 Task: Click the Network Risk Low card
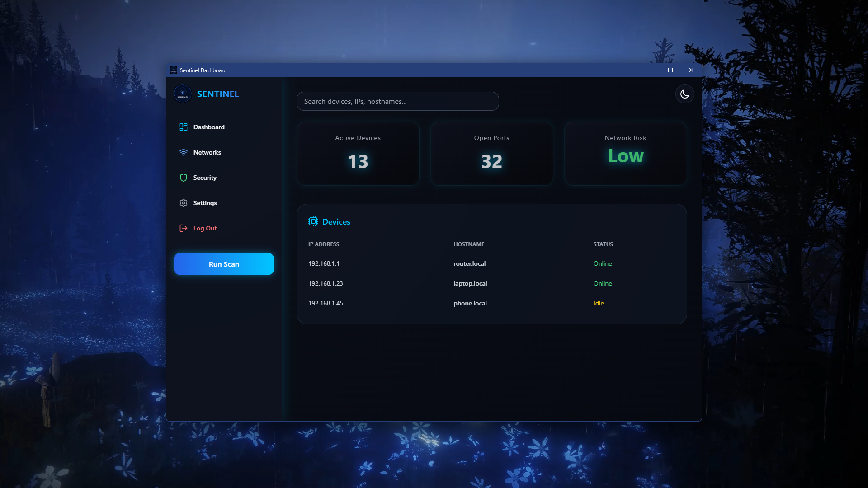click(x=625, y=153)
